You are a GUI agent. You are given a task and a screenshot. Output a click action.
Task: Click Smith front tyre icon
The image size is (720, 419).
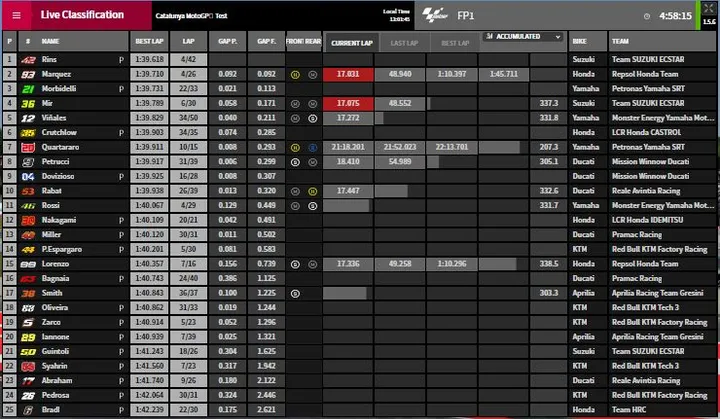(295, 294)
